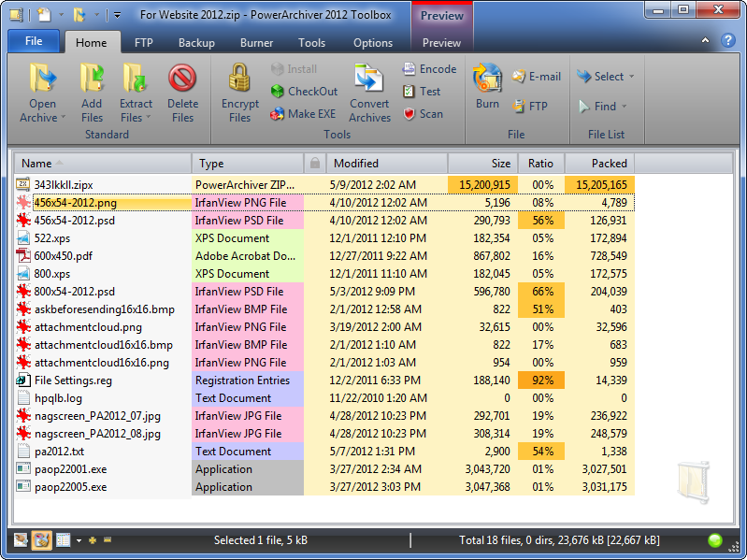Click the Burn disc icon
The image size is (747, 560).
(487, 78)
